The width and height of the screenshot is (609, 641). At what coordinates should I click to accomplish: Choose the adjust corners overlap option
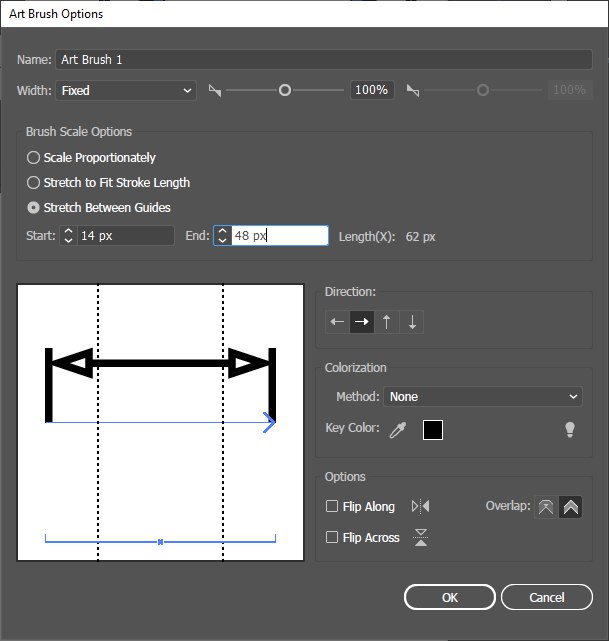pyautogui.click(x=571, y=507)
